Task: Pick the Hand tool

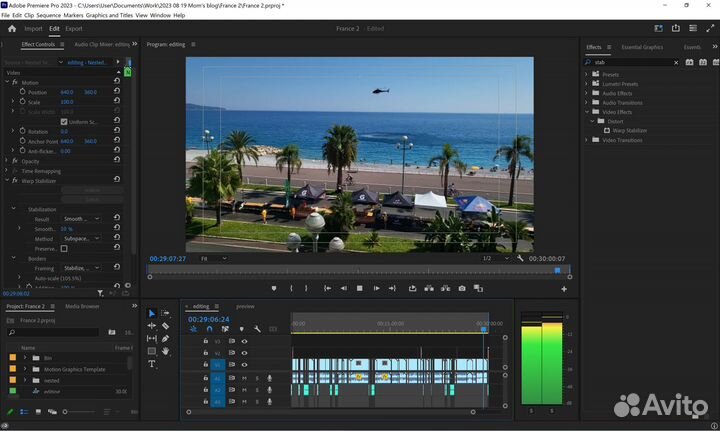Action: point(165,351)
